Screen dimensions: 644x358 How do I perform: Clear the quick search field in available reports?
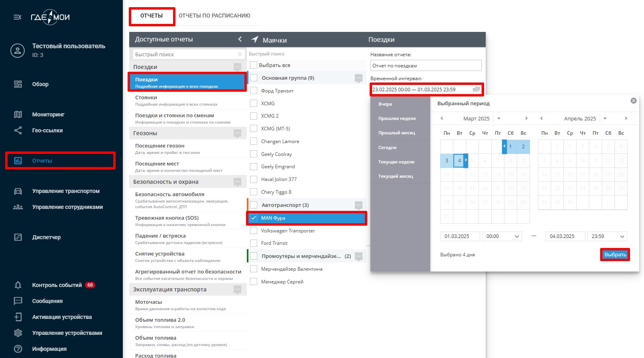240,54
